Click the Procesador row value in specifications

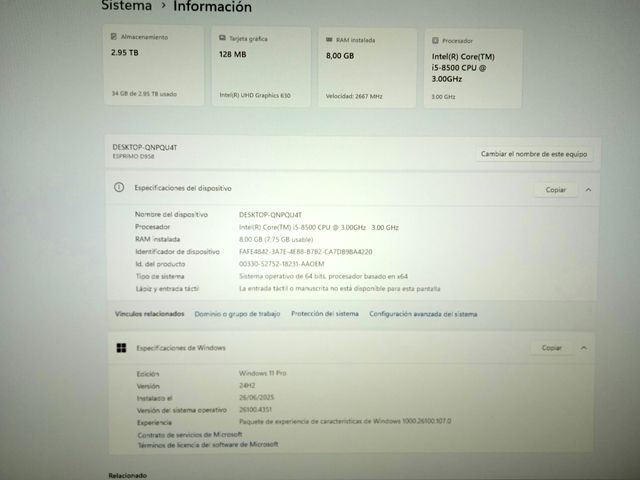[x=319, y=227]
